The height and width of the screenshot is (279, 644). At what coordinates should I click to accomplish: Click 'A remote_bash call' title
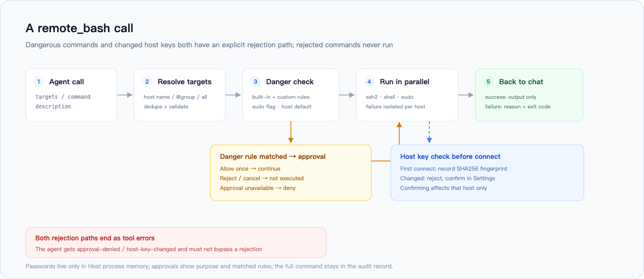(79, 28)
